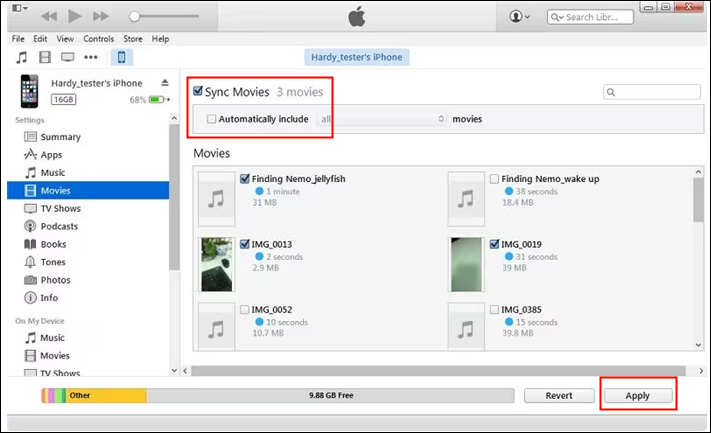Click sidebar scroll up arrow
The height and width of the screenshot is (433, 711).
174,118
